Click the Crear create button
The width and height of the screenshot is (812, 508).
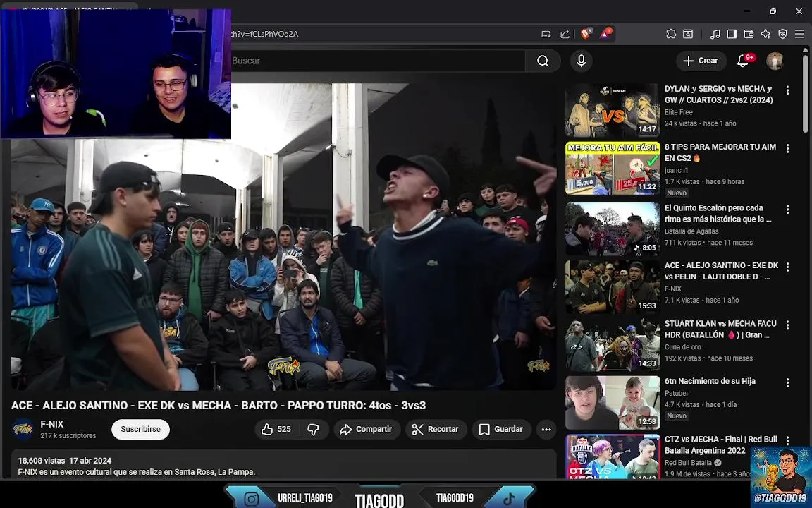701,61
